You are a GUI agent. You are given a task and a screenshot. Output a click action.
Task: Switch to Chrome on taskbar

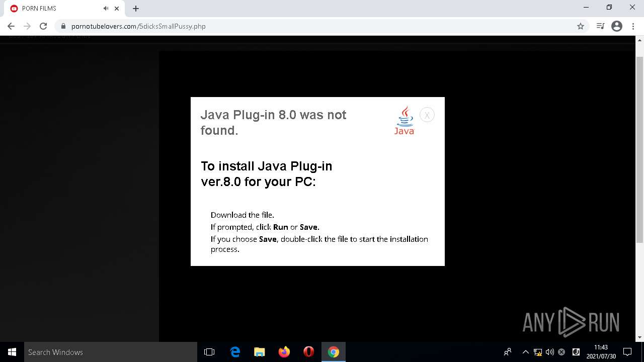pyautogui.click(x=334, y=352)
